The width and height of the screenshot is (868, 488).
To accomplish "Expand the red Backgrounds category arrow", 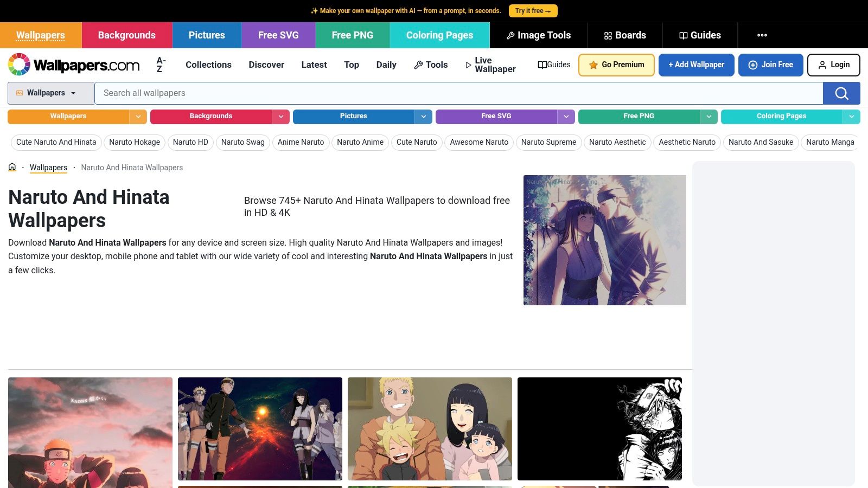I will (281, 116).
